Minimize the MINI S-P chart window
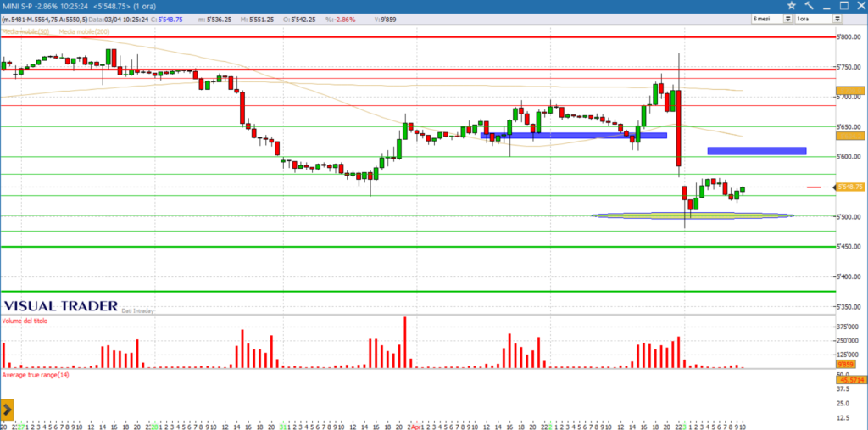 tap(826, 6)
